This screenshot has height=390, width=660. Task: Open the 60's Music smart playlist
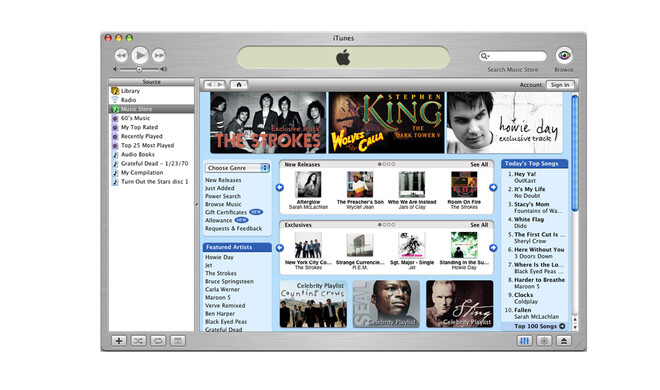tap(152, 118)
